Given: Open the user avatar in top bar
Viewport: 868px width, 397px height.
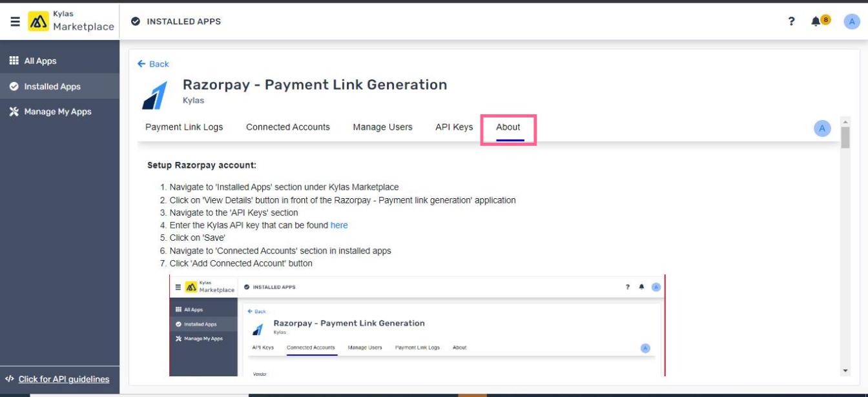Looking at the screenshot, I should click(x=852, y=21).
